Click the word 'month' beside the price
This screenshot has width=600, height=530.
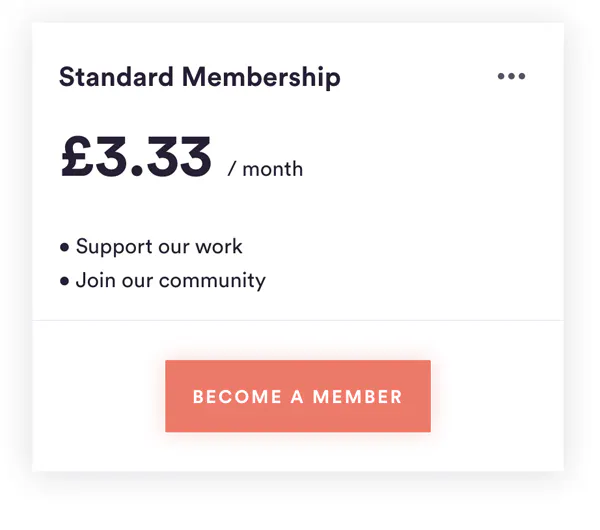[x=272, y=169]
